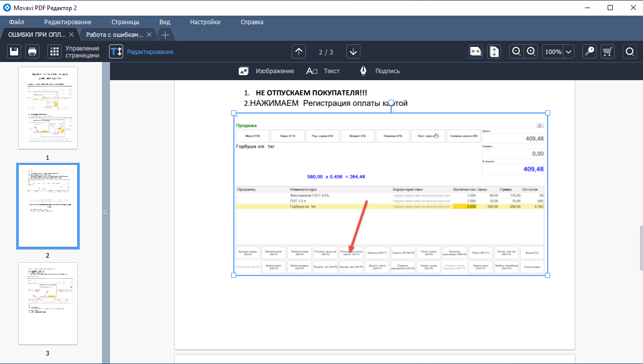
Task: Click the Подпись signature button
Action: click(380, 71)
